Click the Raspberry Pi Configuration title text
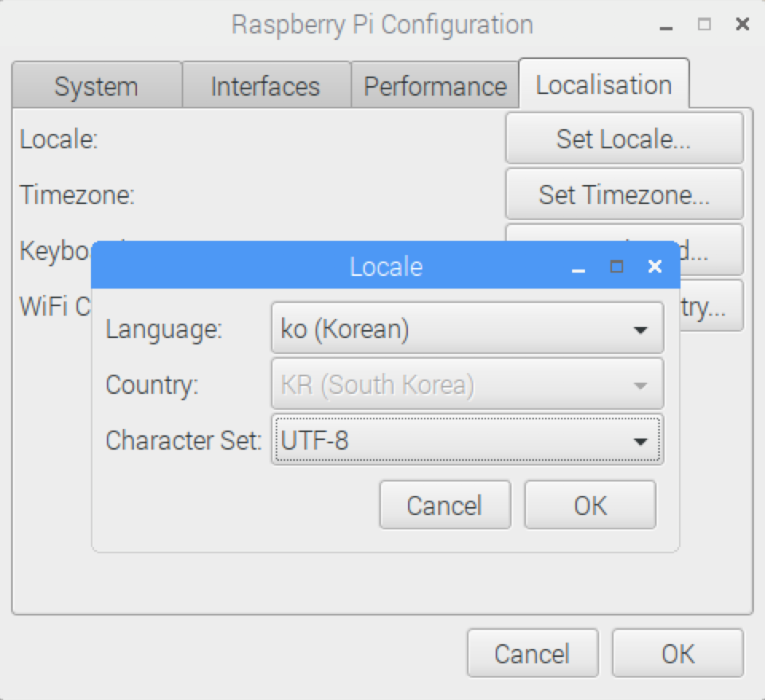Viewport: 765px width, 700px height. (x=382, y=25)
